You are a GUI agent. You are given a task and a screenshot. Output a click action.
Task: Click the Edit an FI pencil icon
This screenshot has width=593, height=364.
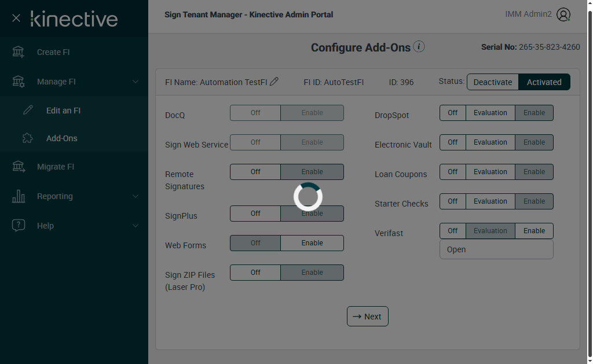tap(28, 110)
